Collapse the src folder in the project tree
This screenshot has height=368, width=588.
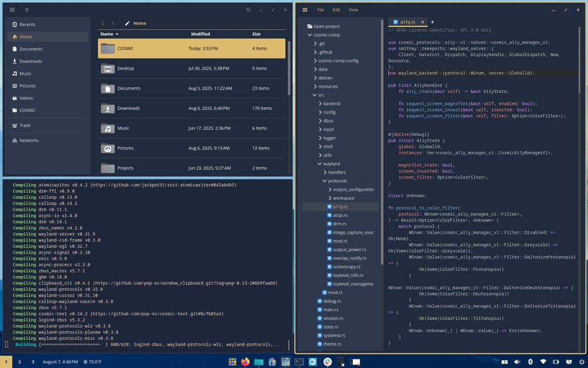314,94
